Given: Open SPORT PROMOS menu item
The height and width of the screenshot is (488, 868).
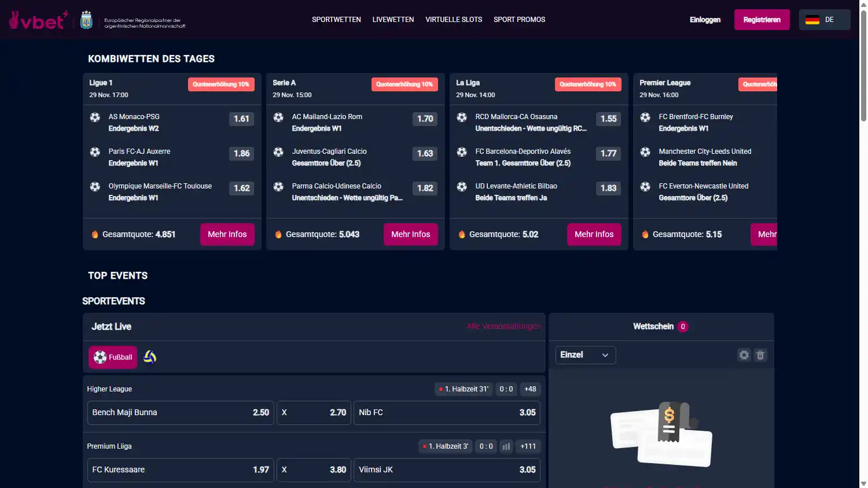Looking at the screenshot, I should coord(519,20).
